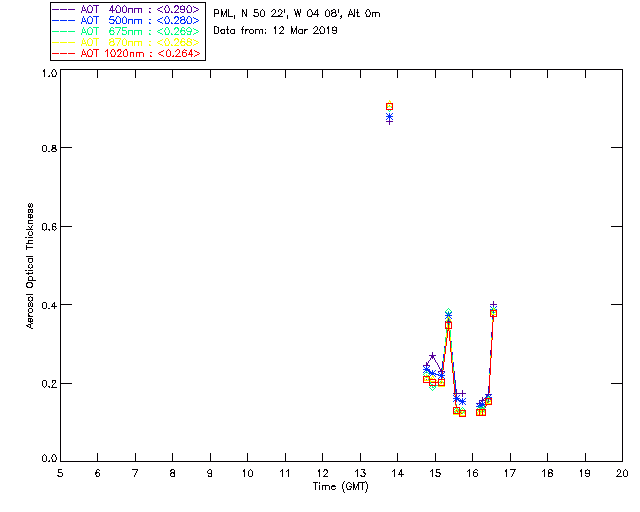Click the y-axis tick label 0.4
Image resolution: width=640 pixels, height=512 pixels.
[49, 305]
